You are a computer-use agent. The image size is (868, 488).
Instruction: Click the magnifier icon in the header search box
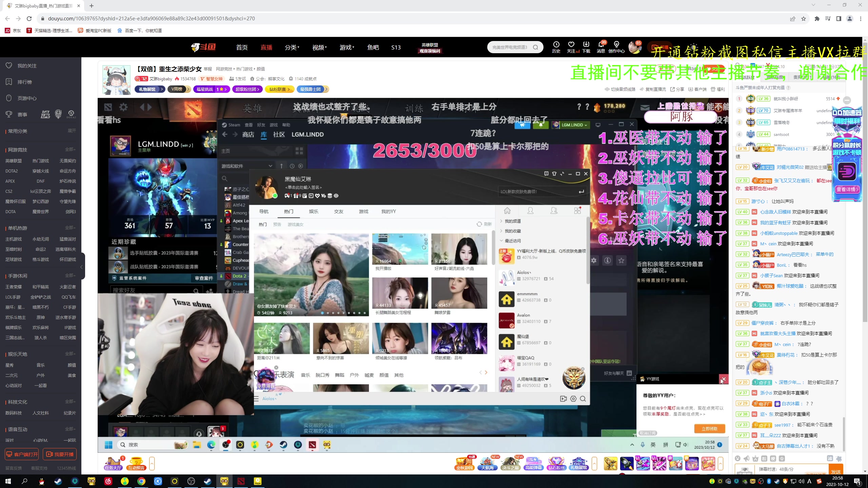535,47
